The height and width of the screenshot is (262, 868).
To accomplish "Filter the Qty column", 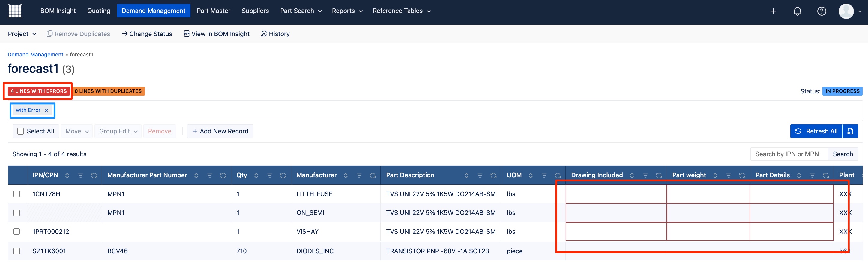I will (x=270, y=175).
